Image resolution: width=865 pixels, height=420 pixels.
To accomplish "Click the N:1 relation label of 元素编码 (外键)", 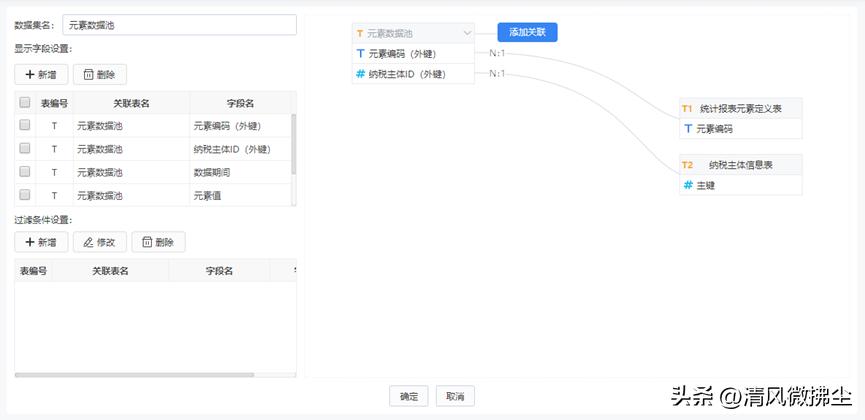I will coord(497,54).
